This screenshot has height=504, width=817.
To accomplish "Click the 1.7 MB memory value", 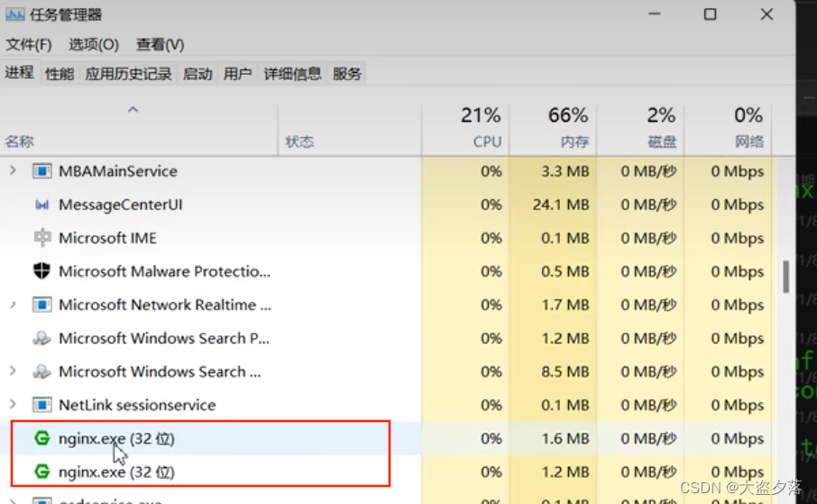I will (565, 305).
